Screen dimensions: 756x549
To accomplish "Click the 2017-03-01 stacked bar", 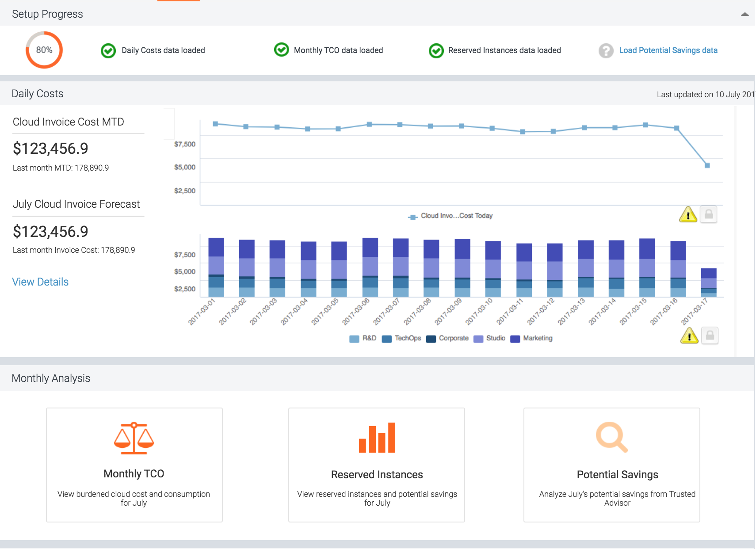I will [216, 267].
